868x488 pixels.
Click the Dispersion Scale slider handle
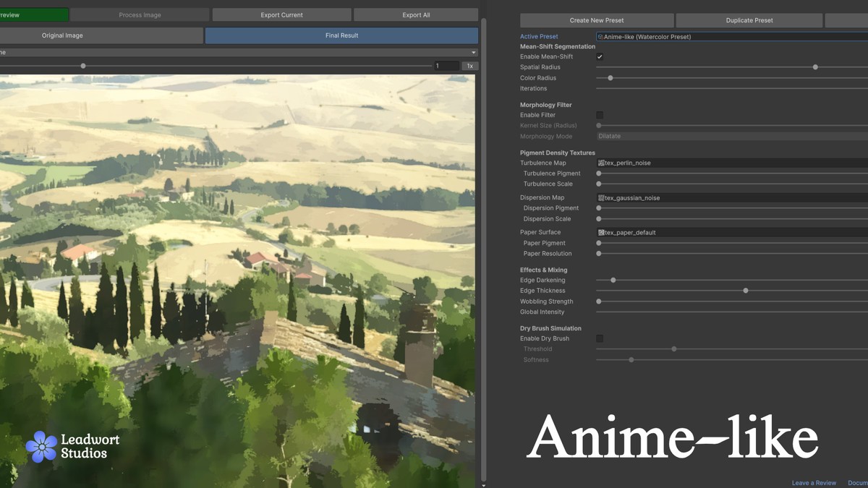[x=599, y=219]
